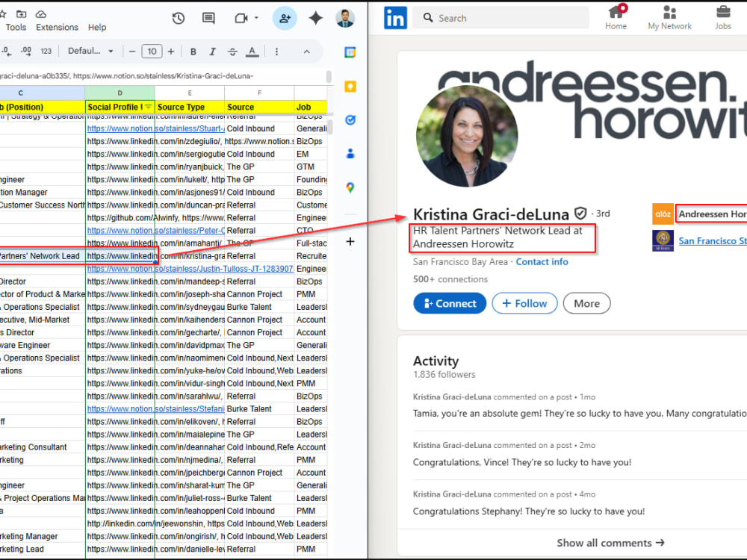Click the plus Get add-ons icon

[x=350, y=241]
